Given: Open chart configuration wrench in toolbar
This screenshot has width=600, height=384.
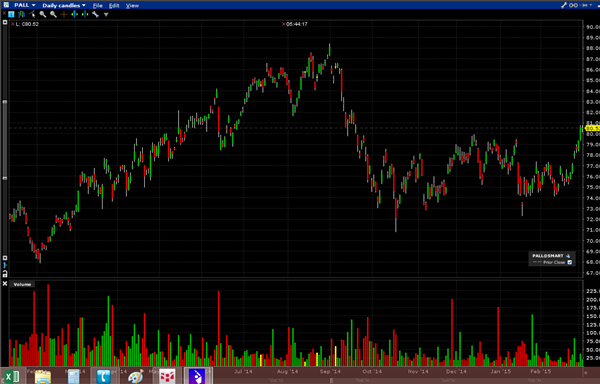Looking at the screenshot, I should 95,14.
